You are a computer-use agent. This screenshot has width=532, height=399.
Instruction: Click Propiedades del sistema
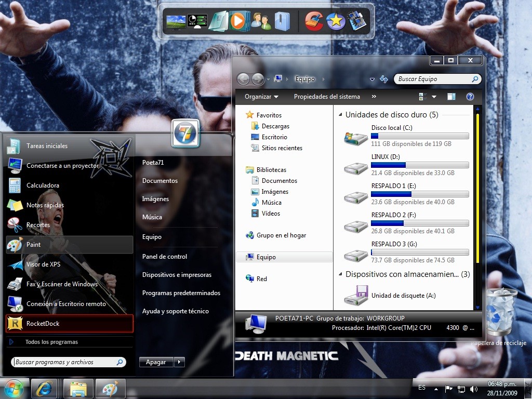(327, 97)
